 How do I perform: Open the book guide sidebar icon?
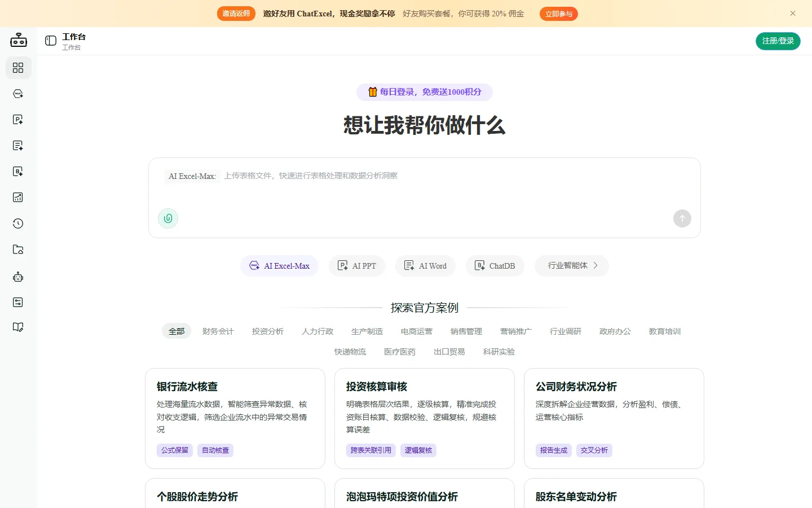(x=18, y=327)
